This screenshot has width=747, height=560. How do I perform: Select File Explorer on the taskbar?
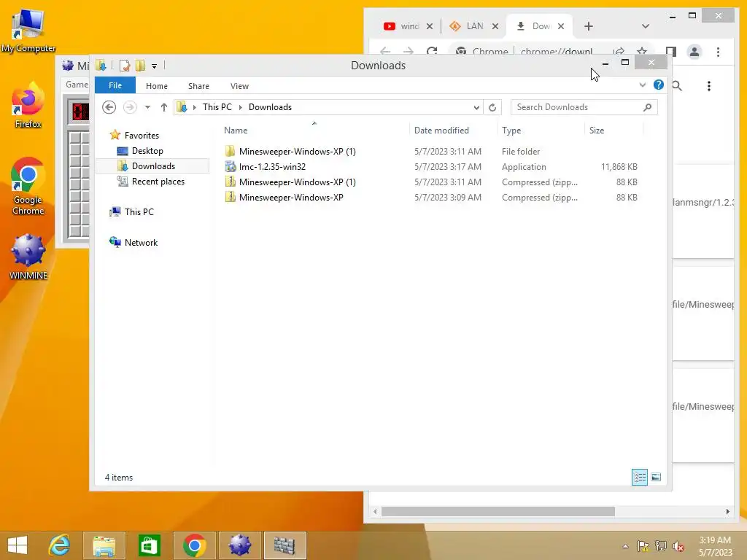tap(104, 545)
